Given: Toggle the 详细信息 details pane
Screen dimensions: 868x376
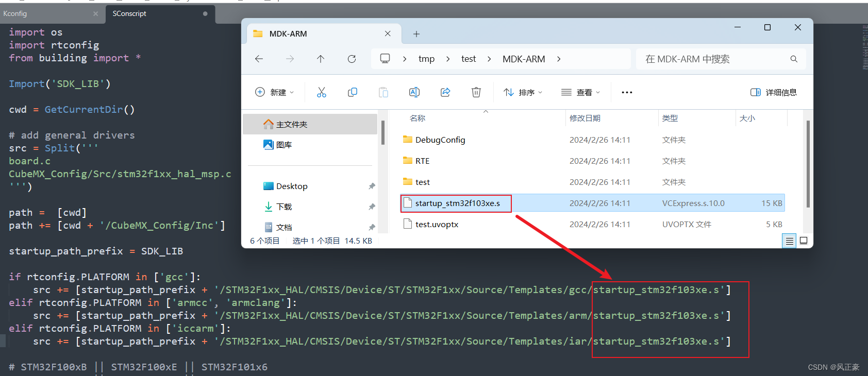Looking at the screenshot, I should pos(774,92).
